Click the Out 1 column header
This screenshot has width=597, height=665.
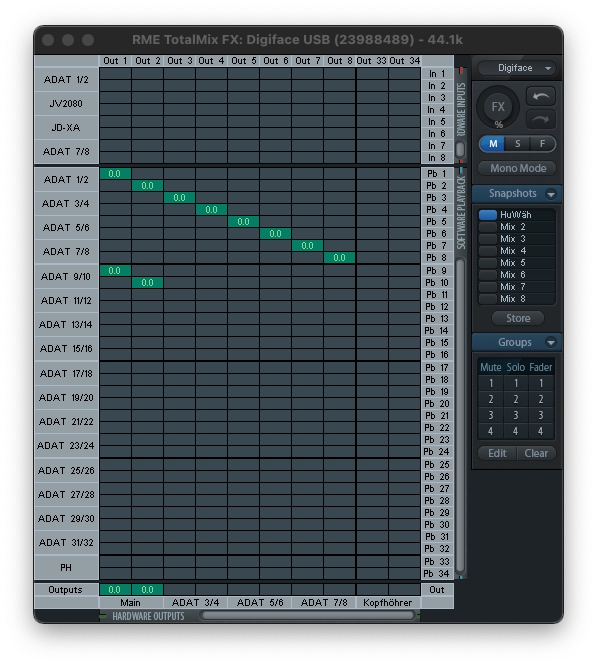coord(115,61)
